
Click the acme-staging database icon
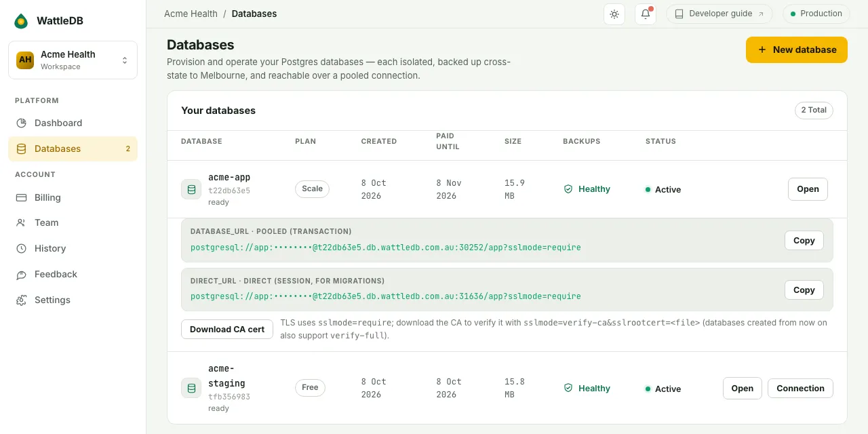point(191,389)
